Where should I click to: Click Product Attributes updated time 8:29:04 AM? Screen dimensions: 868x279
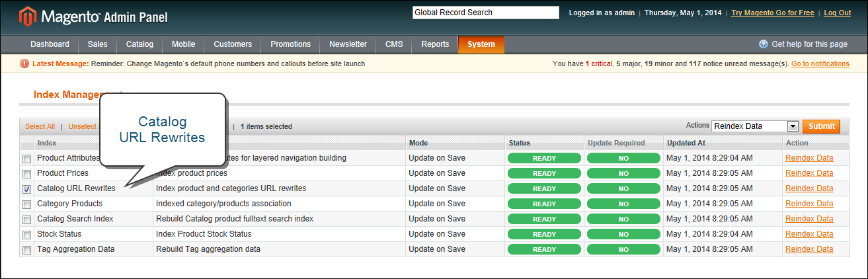pos(709,158)
